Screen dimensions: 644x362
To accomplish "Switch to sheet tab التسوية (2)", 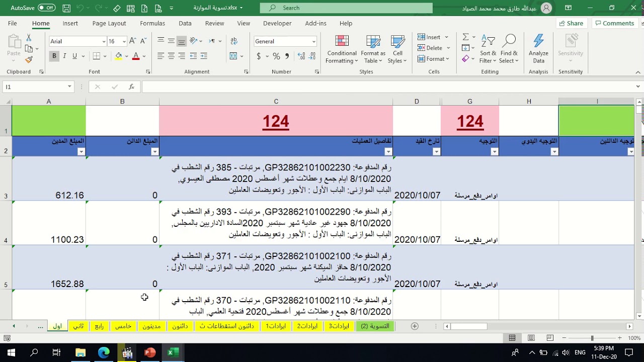I will (375, 326).
